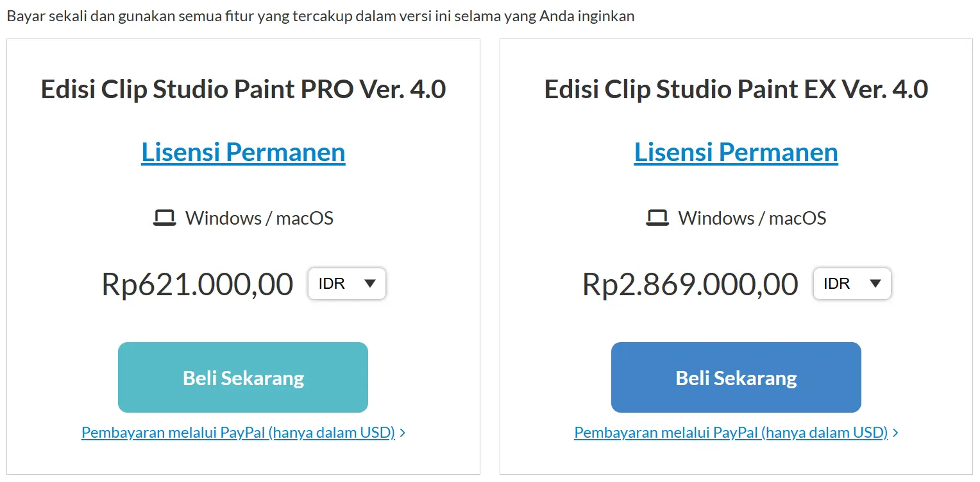980x482 pixels.
Task: Click the laptop icon in the PRO card
Action: 164,218
